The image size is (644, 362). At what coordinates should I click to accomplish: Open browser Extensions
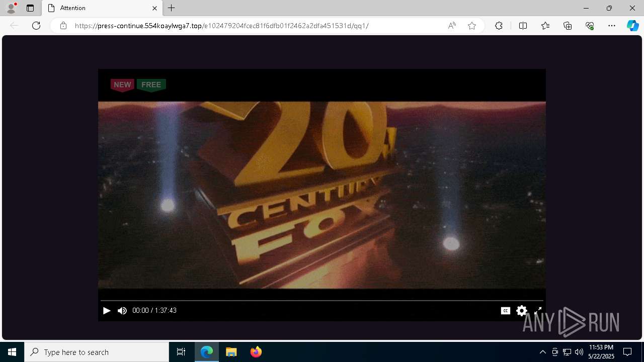coord(499,26)
